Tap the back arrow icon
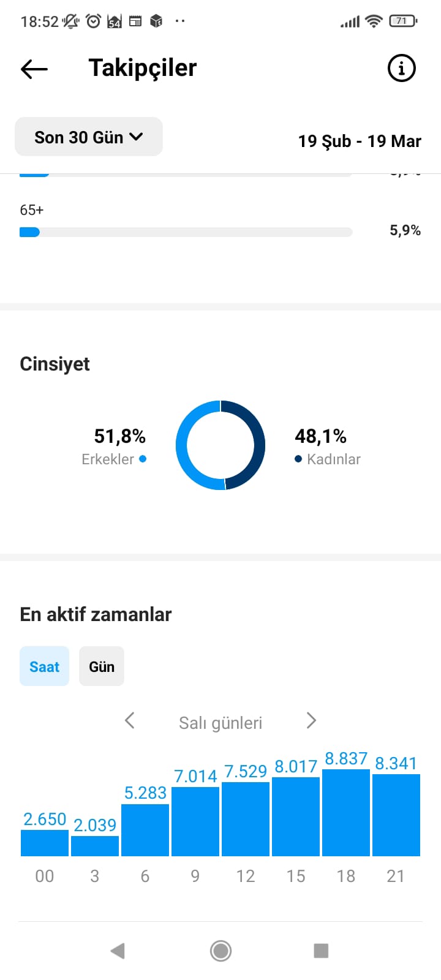This screenshot has height=980, width=441. [34, 69]
